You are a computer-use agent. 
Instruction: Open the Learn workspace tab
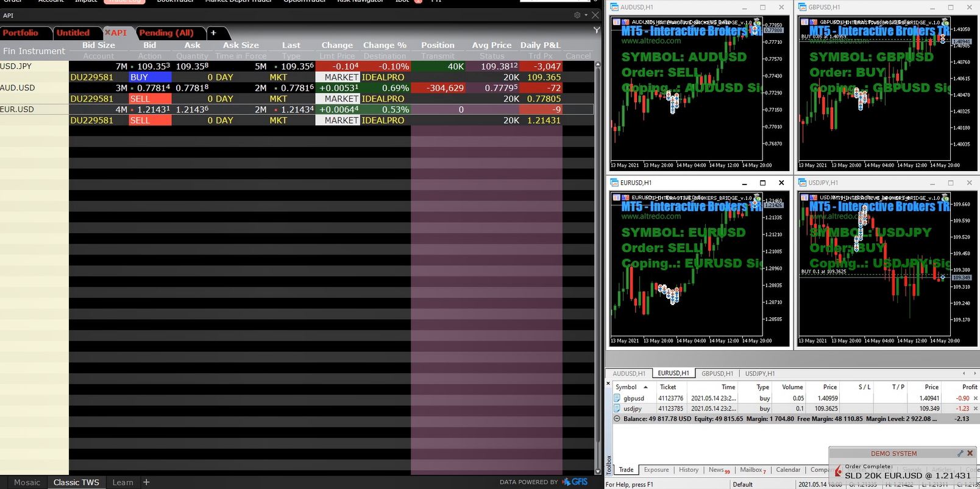point(122,482)
